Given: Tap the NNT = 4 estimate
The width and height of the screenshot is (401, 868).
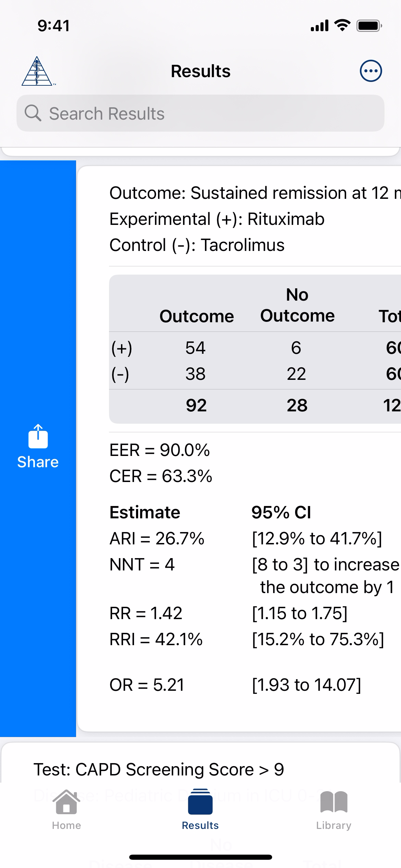Looking at the screenshot, I should tap(142, 565).
